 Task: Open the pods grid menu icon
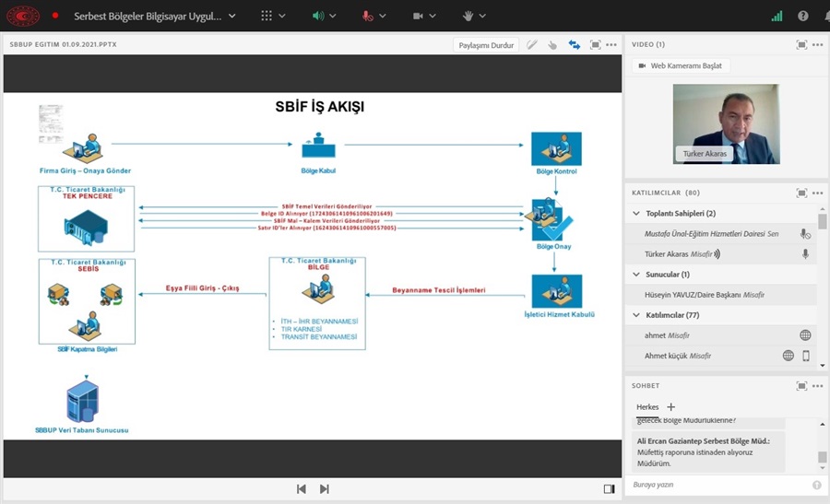[267, 16]
